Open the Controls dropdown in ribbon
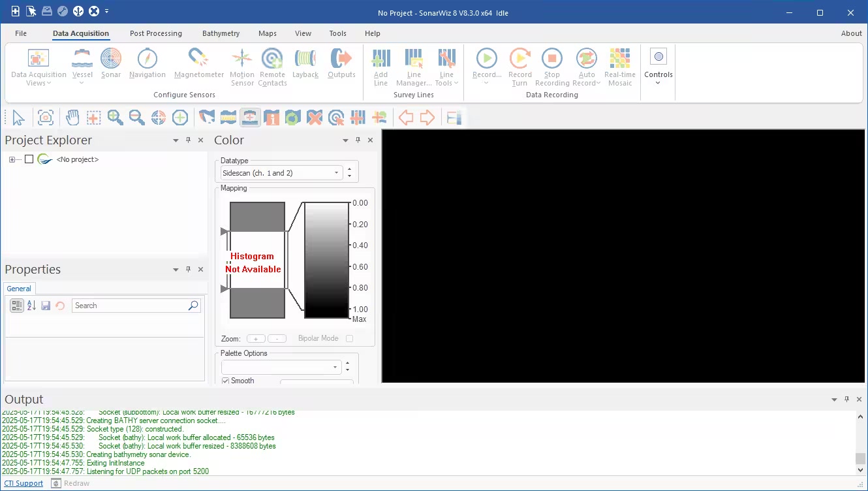This screenshot has width=868, height=491. pyautogui.click(x=658, y=67)
